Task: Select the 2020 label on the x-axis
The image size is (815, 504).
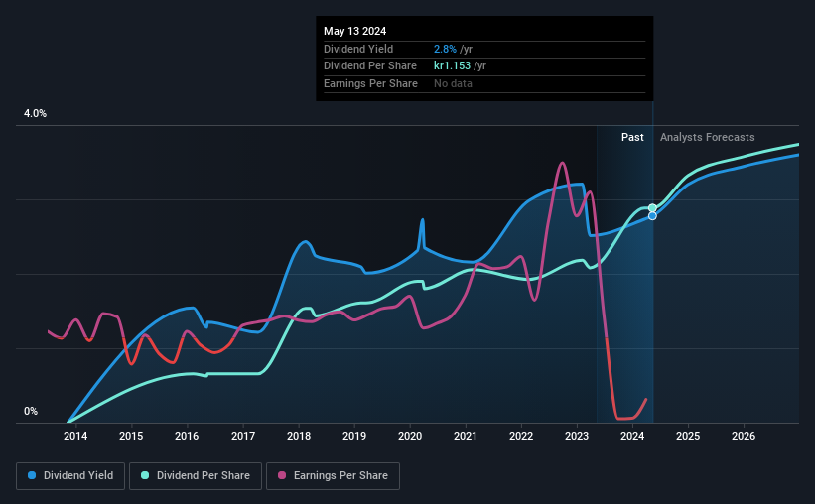Action: click(x=410, y=436)
